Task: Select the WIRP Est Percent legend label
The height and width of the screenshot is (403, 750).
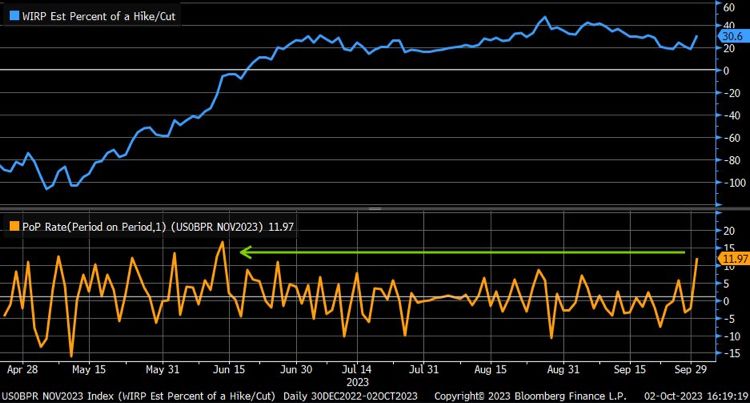Action: [100, 17]
